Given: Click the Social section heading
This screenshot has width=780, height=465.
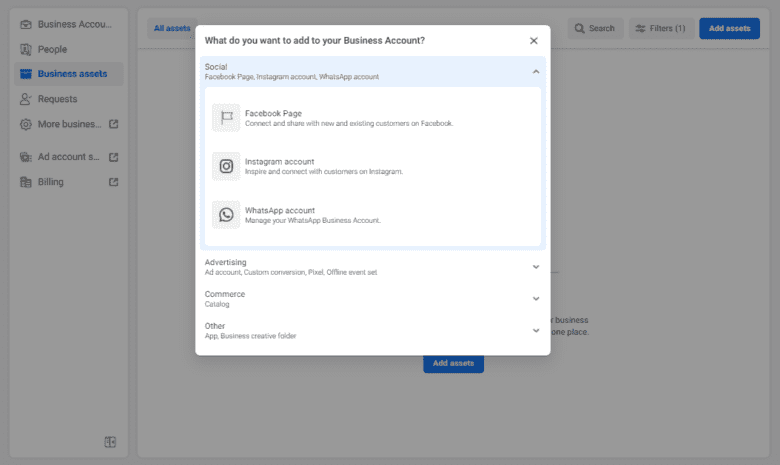Looking at the screenshot, I should coord(216,67).
